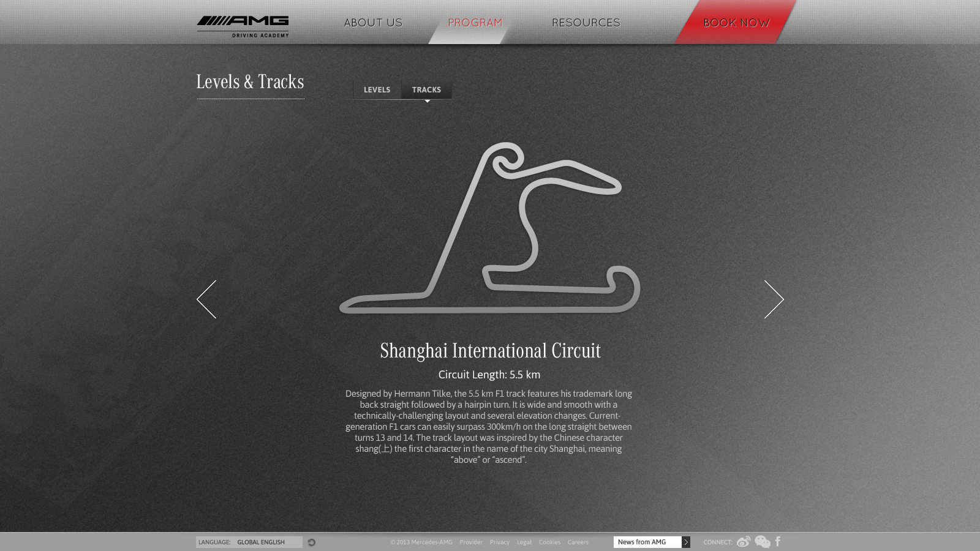
Task: Click the News from AMG arrow button
Action: click(686, 542)
